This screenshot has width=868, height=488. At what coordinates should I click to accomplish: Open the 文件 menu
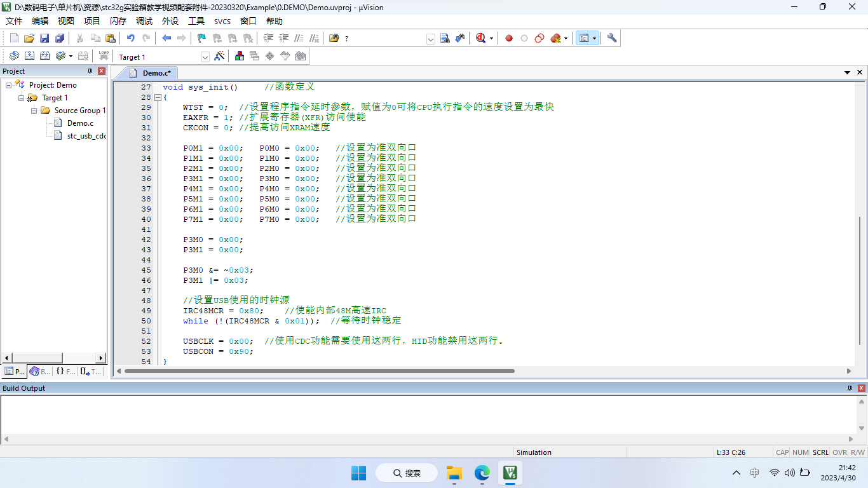click(x=14, y=21)
